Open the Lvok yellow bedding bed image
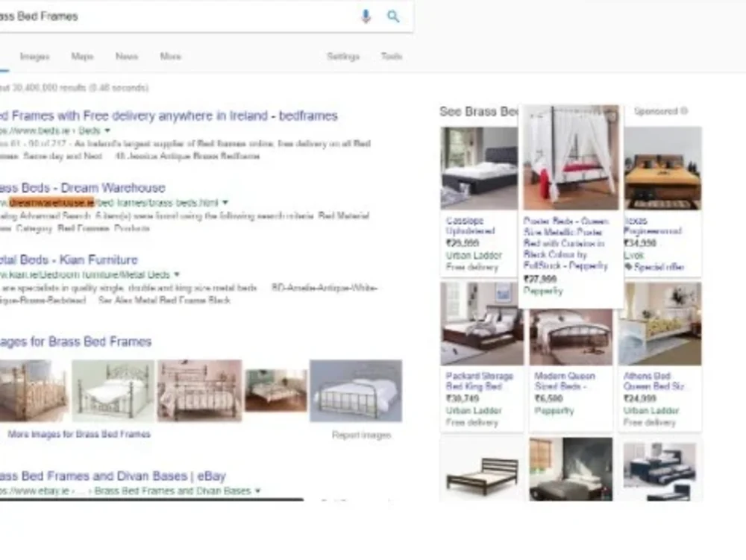The height and width of the screenshot is (560, 746). click(662, 169)
